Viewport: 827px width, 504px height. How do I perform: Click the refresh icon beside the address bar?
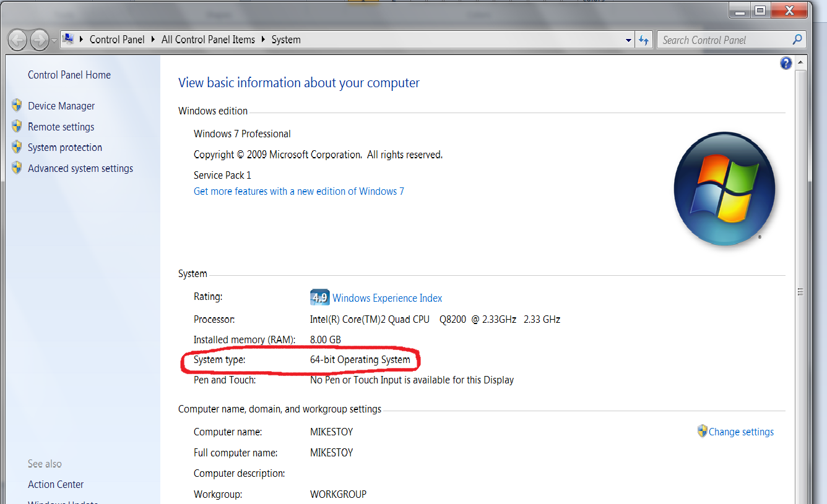644,39
